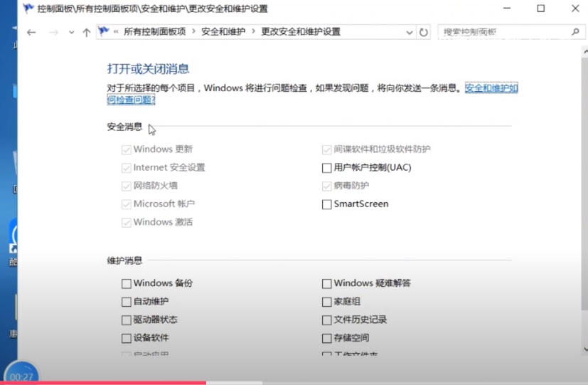Check the Windows 疑难解答 checkbox
This screenshot has width=588, height=385.
point(326,283)
